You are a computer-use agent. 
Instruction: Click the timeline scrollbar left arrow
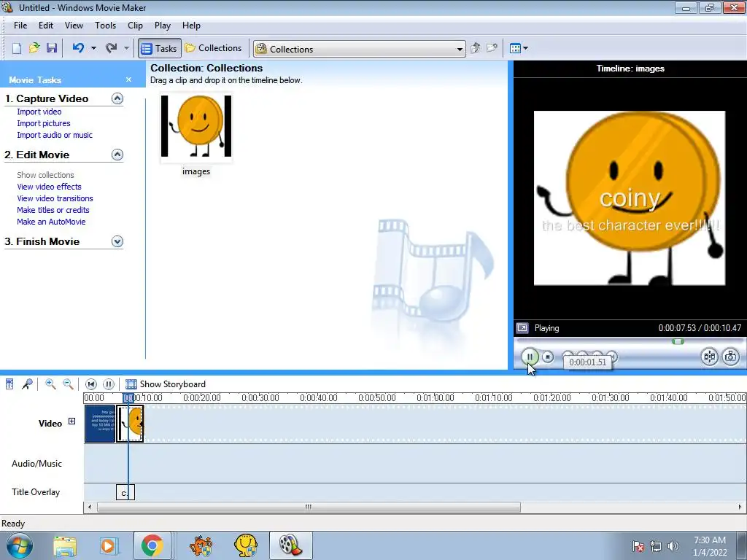[x=90, y=507]
